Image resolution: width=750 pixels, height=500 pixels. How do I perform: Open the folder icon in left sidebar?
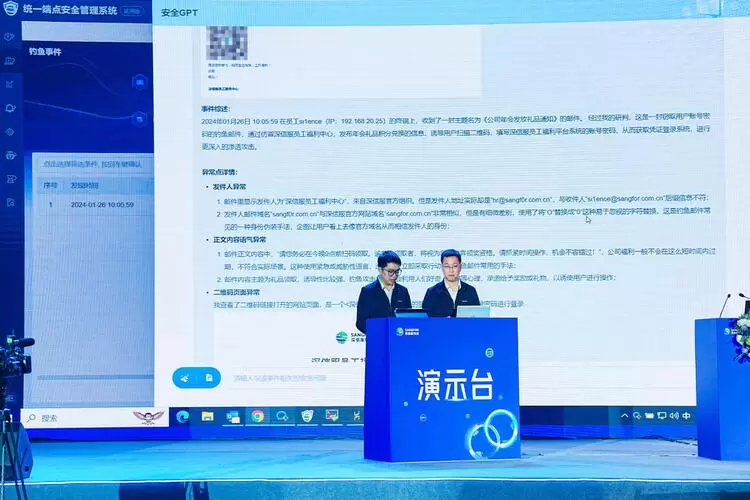10,61
